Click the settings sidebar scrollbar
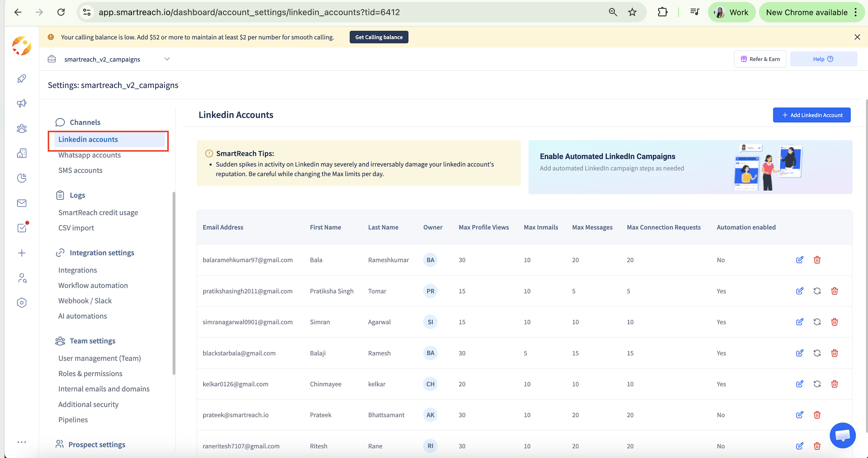Viewport: 868px width, 458px height. (x=174, y=283)
